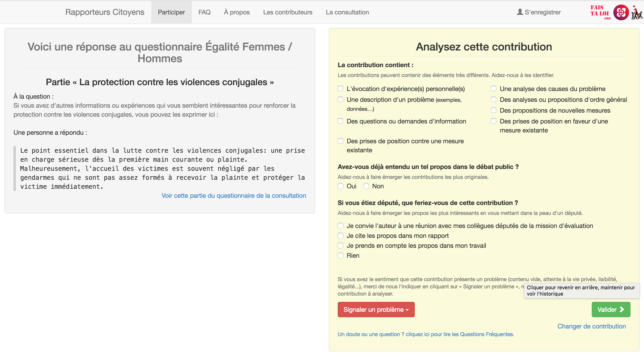This screenshot has height=360, width=644.
Task: Open the FAQ menu item
Action: (x=204, y=12)
